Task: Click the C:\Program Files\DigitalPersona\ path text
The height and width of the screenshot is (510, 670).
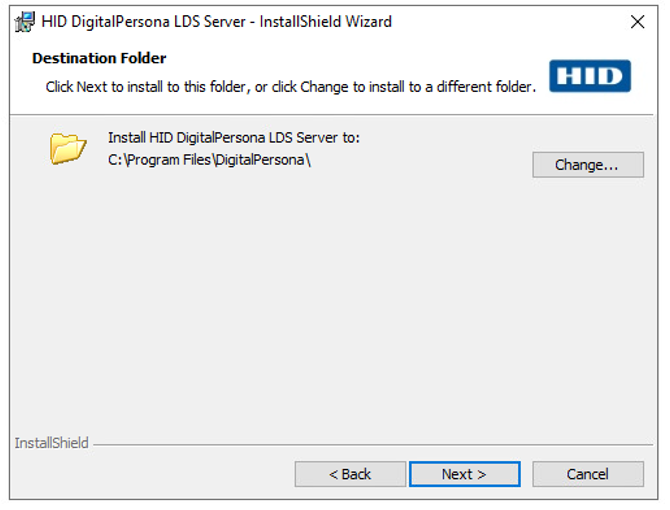Action: click(x=210, y=161)
